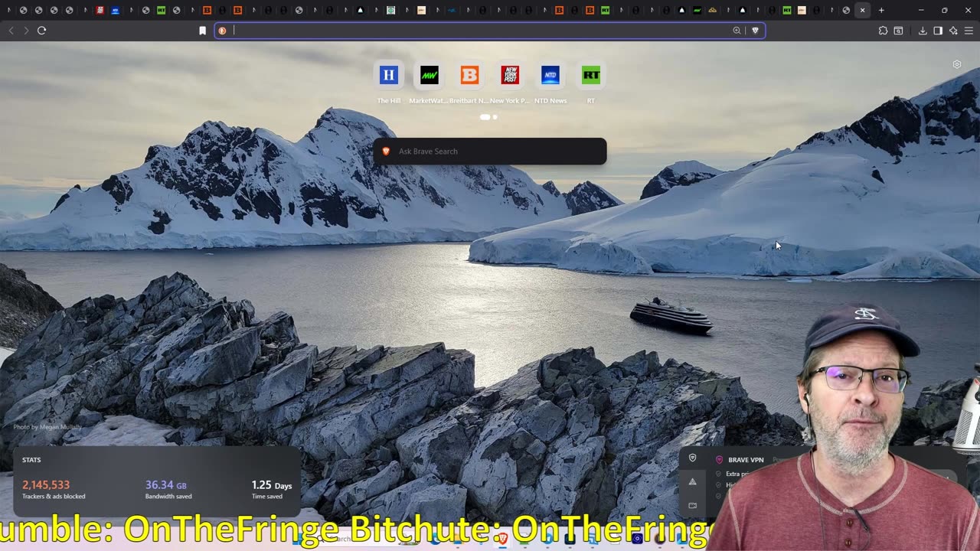Open the New York Post tile
This screenshot has height=551, width=980.
click(x=510, y=75)
